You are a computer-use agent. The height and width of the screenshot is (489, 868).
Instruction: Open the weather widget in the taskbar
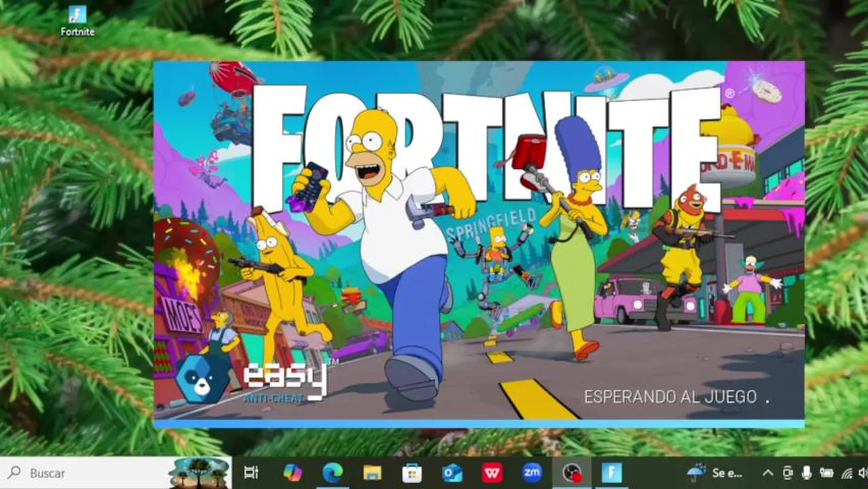pos(716,473)
